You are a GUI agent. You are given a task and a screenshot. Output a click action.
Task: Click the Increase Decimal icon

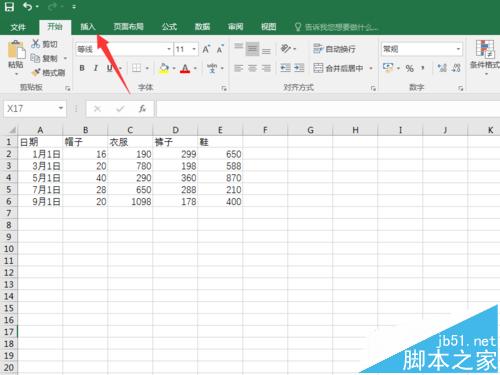coord(442,68)
